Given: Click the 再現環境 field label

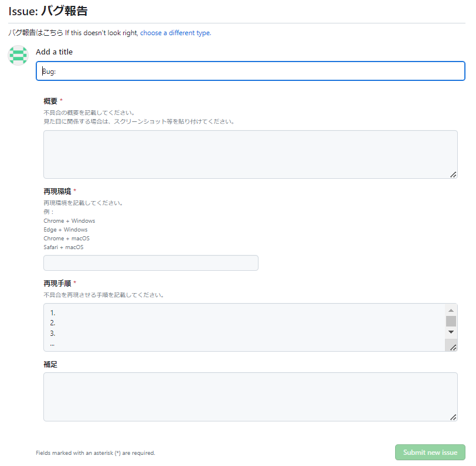Looking at the screenshot, I should pyautogui.click(x=57, y=191).
